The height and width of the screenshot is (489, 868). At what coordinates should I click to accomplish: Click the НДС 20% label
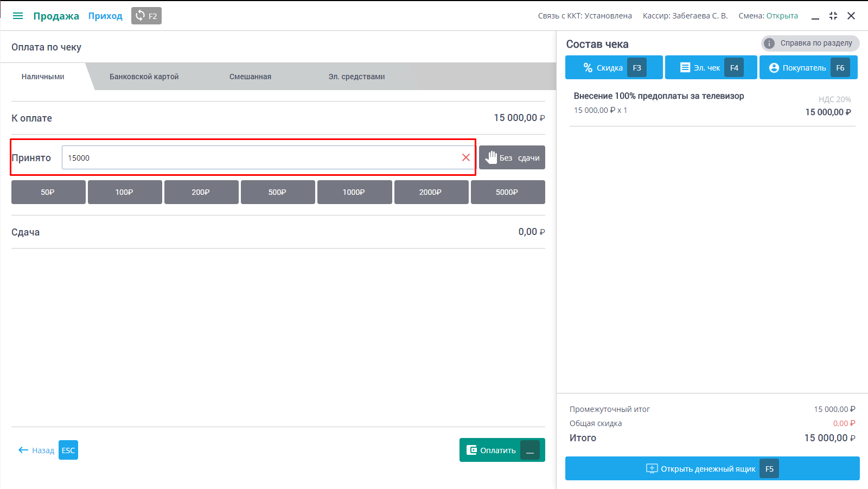(834, 99)
